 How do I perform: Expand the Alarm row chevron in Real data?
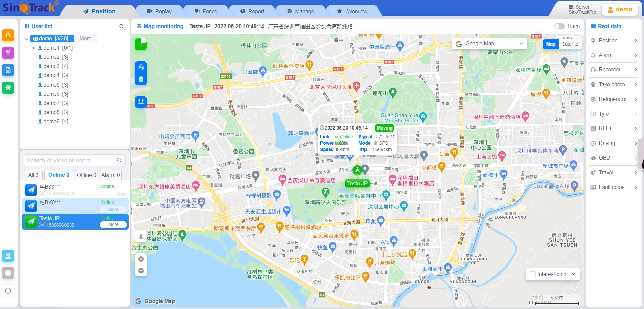point(636,55)
